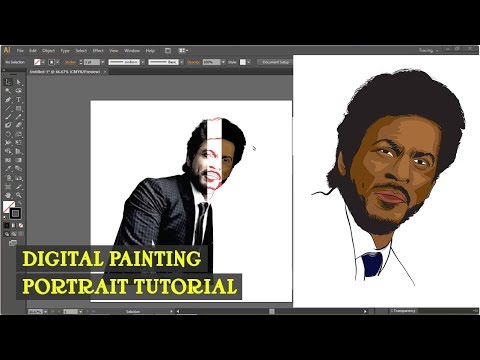Select the Perspective Grid tool
Image resolution: width=480 pixels, height=360 pixels.
(19, 151)
